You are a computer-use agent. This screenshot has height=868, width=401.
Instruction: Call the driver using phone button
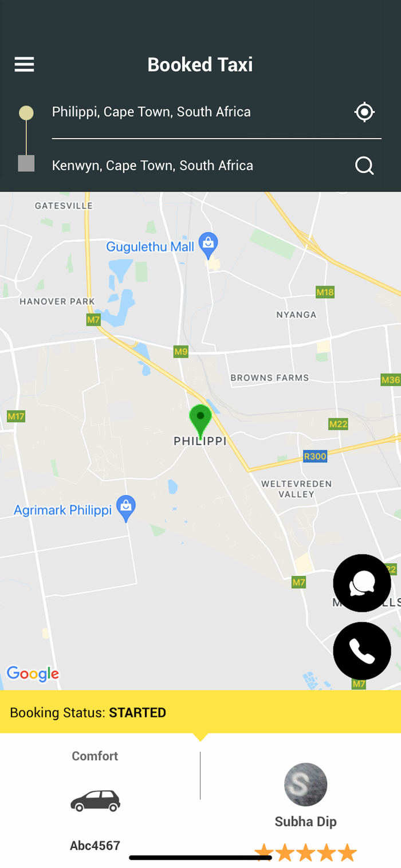tap(362, 651)
